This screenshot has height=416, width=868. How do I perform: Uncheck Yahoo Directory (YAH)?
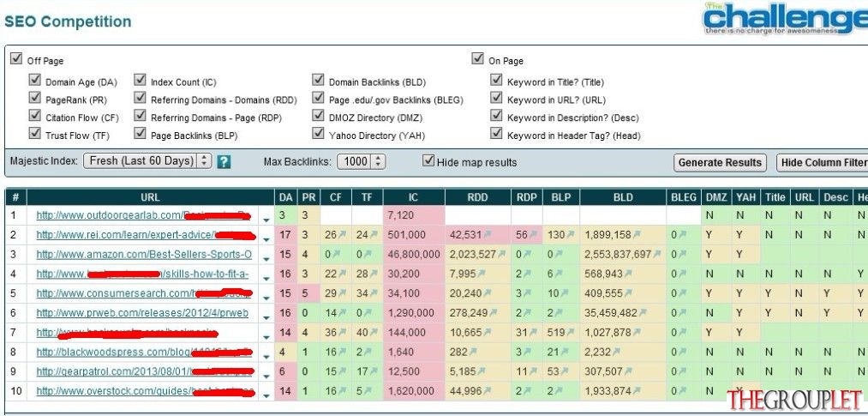click(318, 134)
